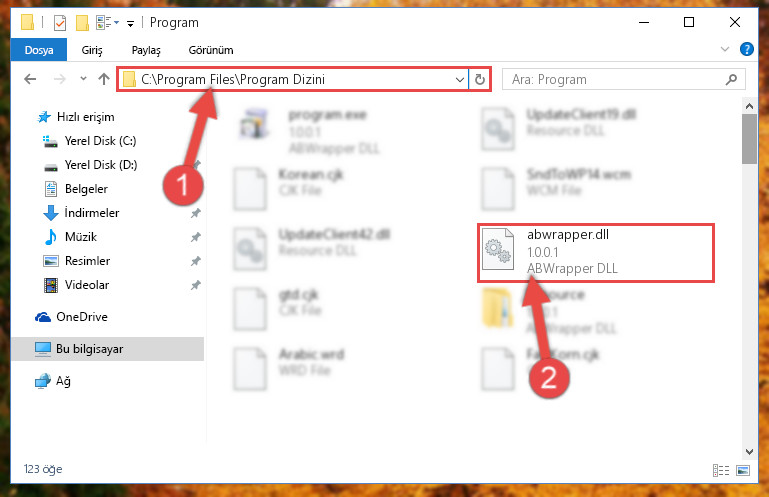Click the search magnifier icon
The width and height of the screenshot is (769, 497).
pos(731,79)
